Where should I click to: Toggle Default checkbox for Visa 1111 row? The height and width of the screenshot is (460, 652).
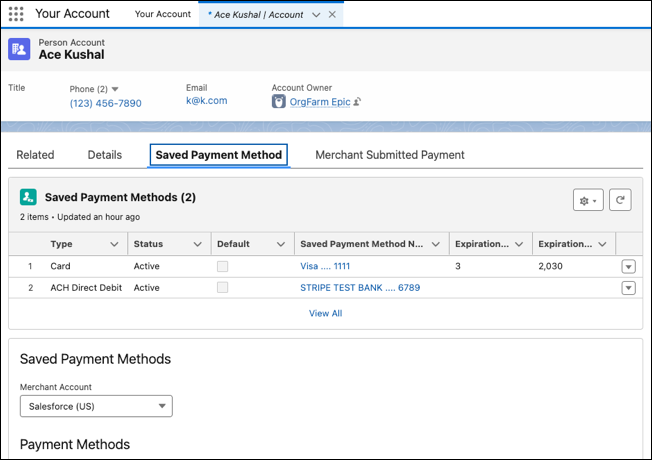(x=222, y=266)
